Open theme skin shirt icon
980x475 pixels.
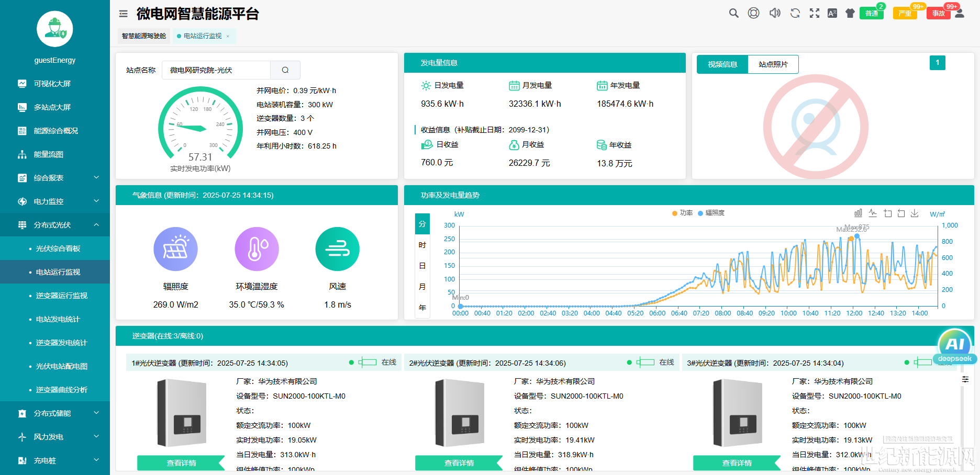[850, 13]
